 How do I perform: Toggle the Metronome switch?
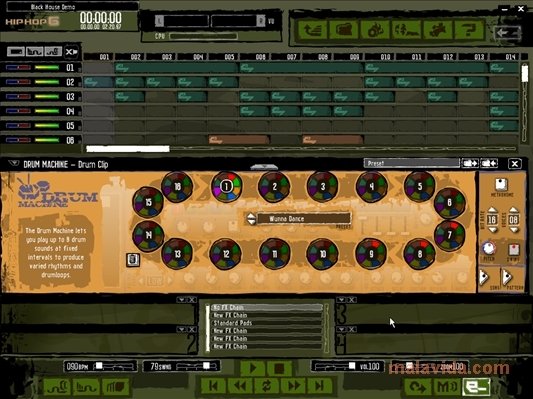(501, 185)
